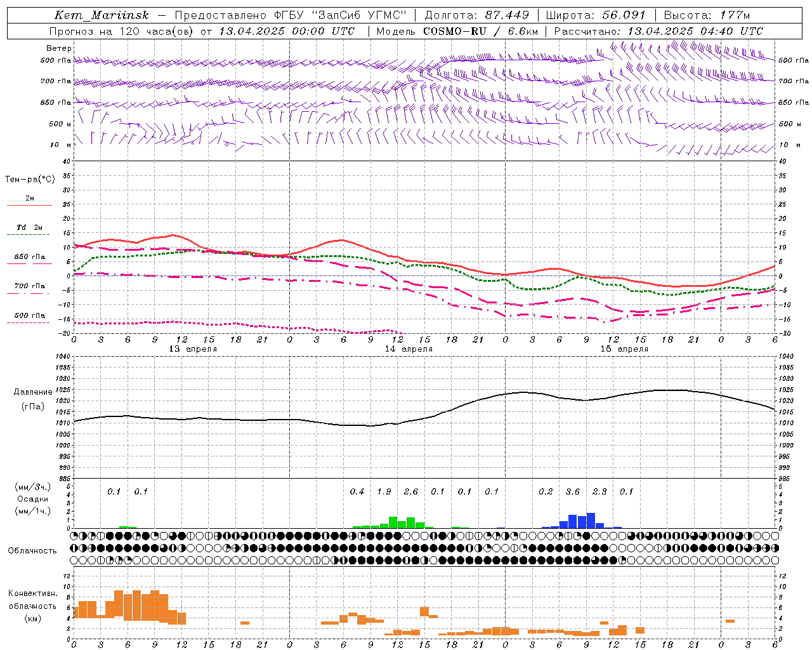Click the 'Рассчитано: 13.04.2025 04:40 UTC' timestamp

(658, 31)
